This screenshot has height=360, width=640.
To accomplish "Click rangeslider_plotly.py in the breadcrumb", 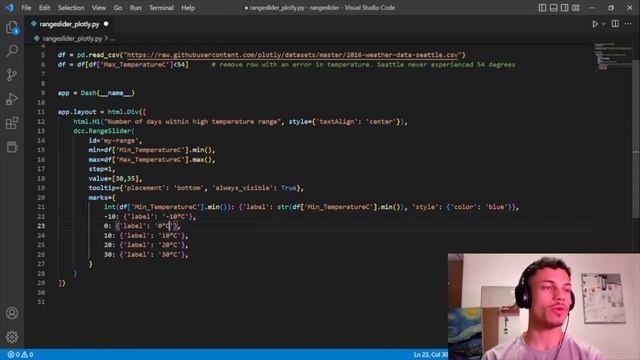I will (x=72, y=38).
